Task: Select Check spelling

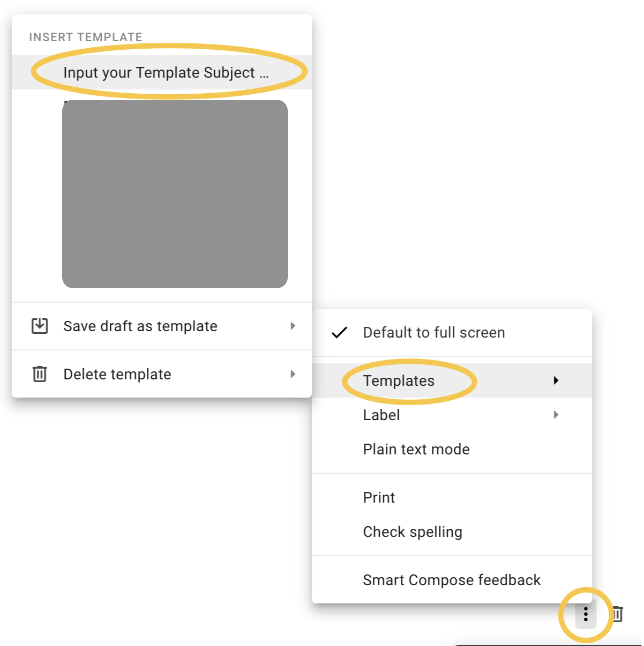Action: point(412,532)
